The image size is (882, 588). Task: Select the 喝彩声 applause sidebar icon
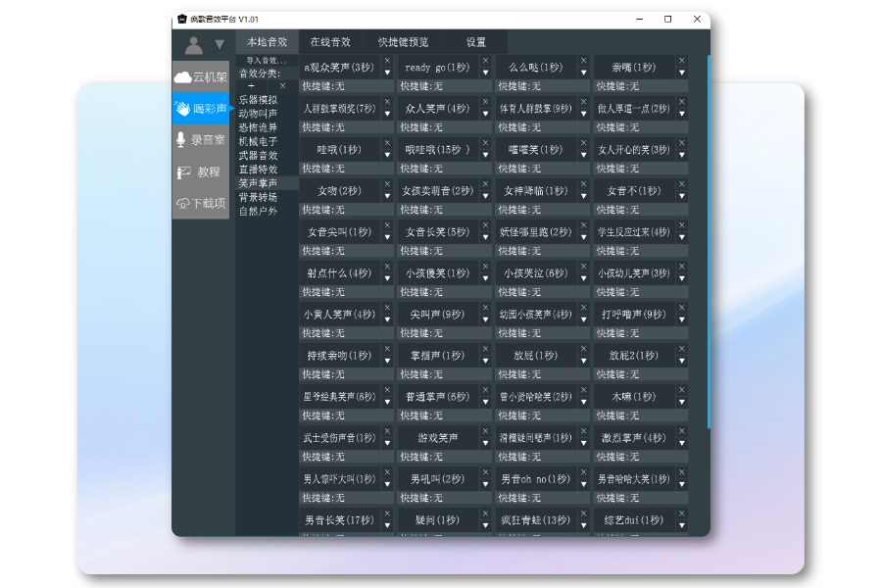(201, 108)
